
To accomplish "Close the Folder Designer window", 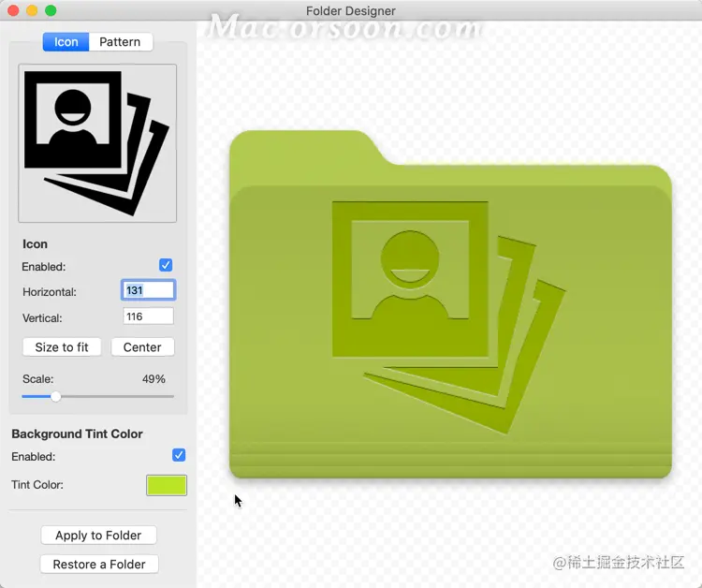I will 13,10.
